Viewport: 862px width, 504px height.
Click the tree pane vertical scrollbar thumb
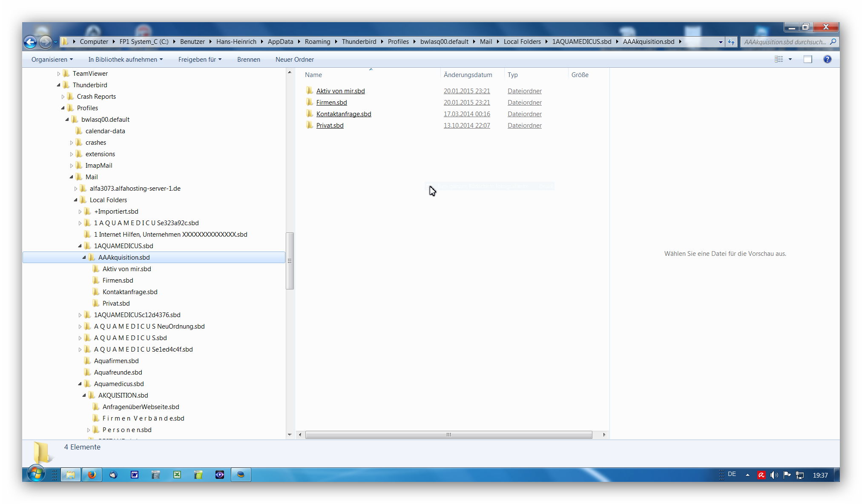pyautogui.click(x=290, y=261)
